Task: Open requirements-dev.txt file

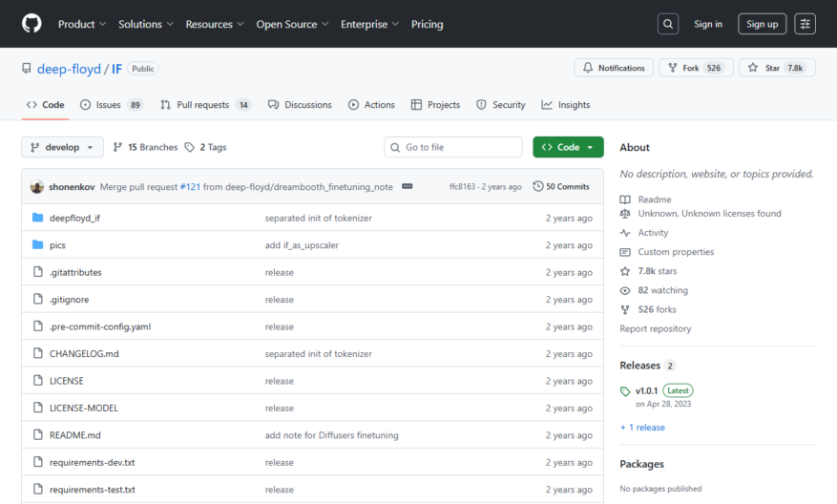Action: [x=93, y=462]
